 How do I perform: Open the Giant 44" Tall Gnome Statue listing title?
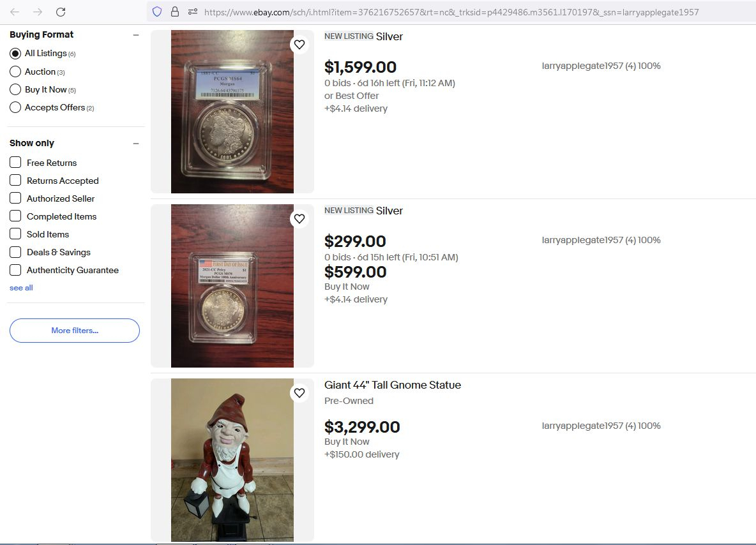(x=393, y=385)
